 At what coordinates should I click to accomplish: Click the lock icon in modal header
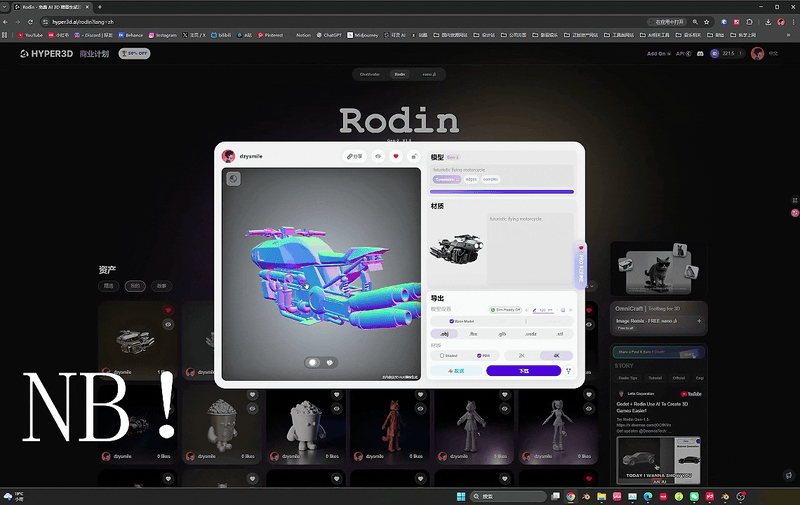click(414, 156)
